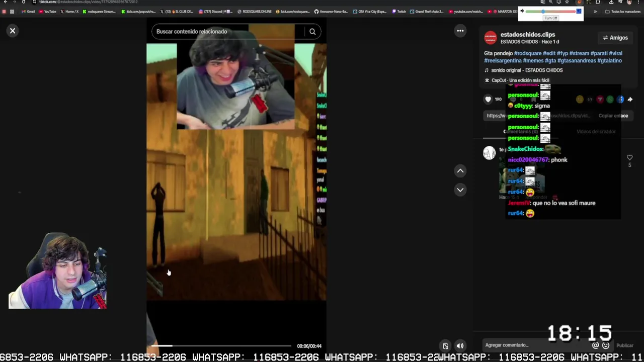Open the Twitch bookmark
The width and height of the screenshot is (644, 362).
tap(398, 12)
